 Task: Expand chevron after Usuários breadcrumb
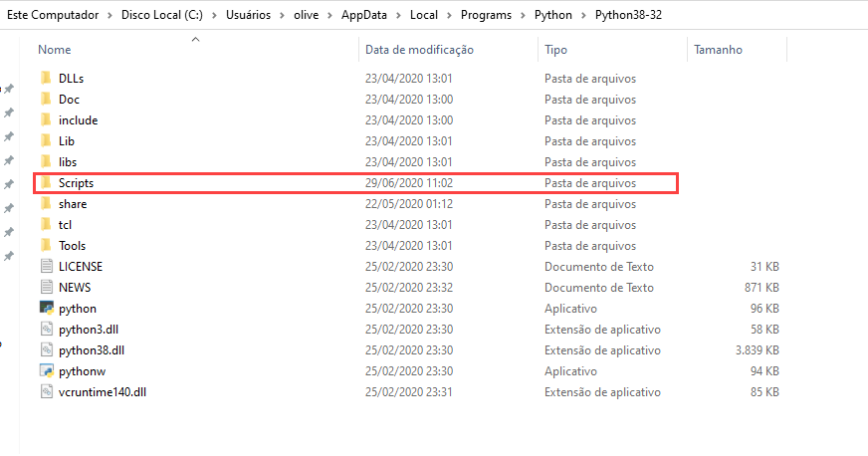pyautogui.click(x=283, y=16)
